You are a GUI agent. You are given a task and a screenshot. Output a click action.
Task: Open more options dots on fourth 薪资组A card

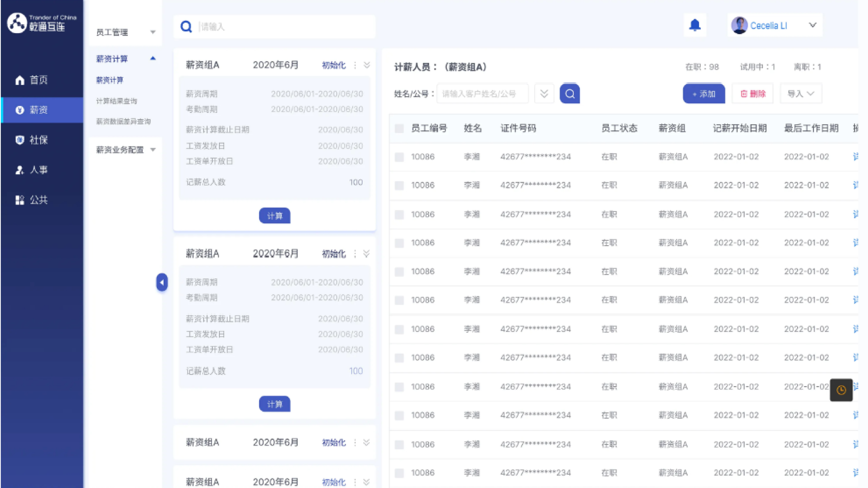pyautogui.click(x=355, y=482)
